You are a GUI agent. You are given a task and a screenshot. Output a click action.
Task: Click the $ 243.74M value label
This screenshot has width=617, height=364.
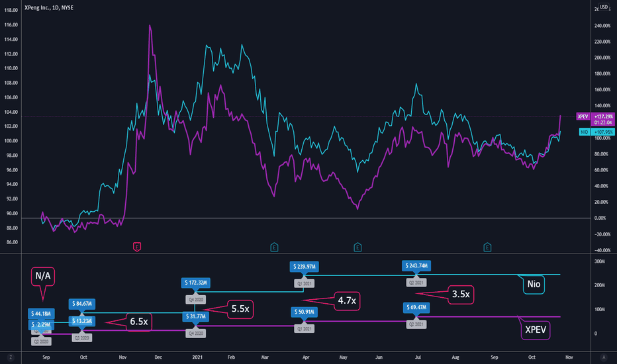click(x=416, y=265)
